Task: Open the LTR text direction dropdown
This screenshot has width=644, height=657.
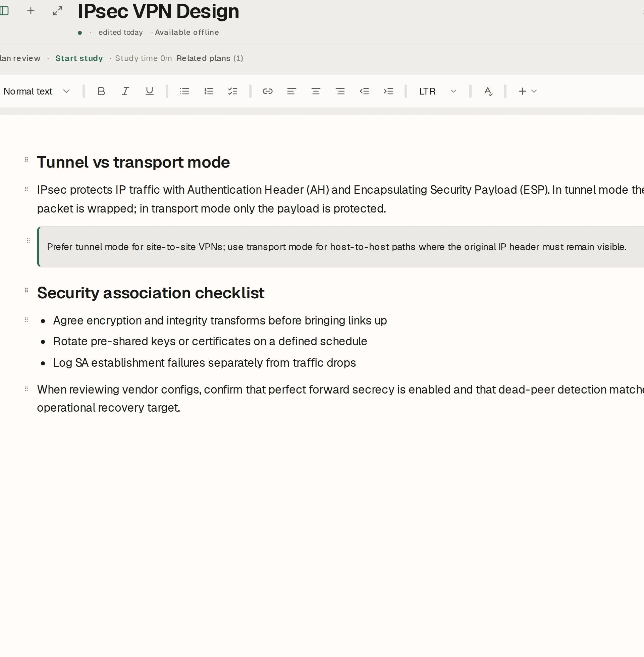Action: click(x=438, y=91)
